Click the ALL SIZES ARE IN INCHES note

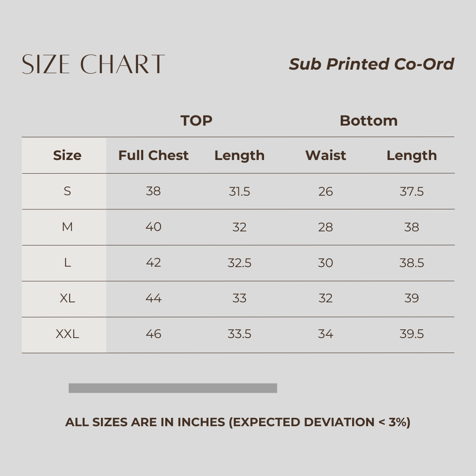238,422
